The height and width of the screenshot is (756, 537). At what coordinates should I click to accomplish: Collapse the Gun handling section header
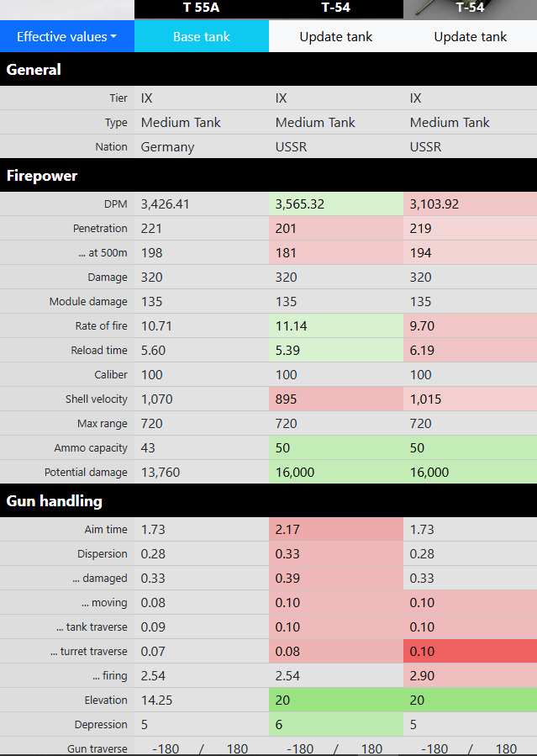[54, 501]
